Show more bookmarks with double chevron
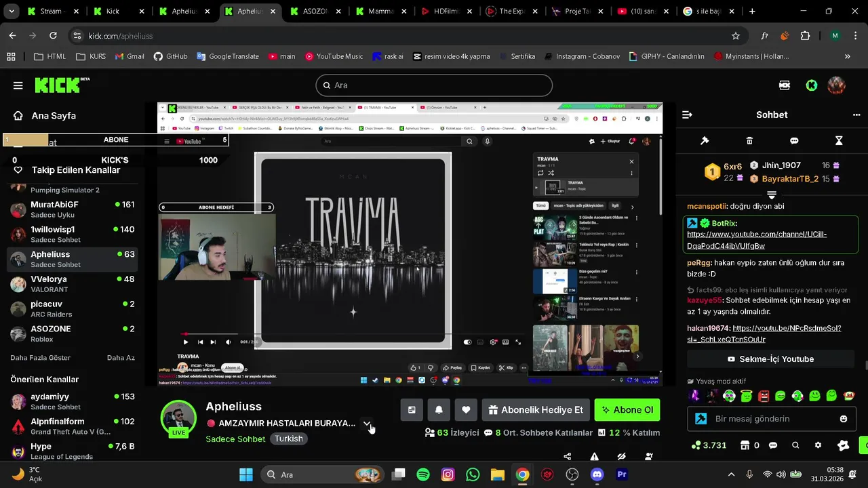 click(847, 56)
